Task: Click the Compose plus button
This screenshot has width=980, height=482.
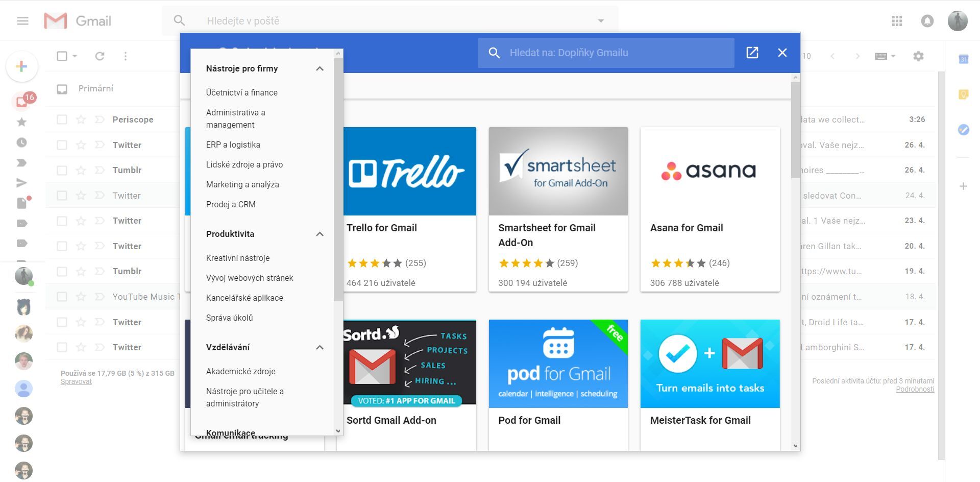Action: [22, 66]
